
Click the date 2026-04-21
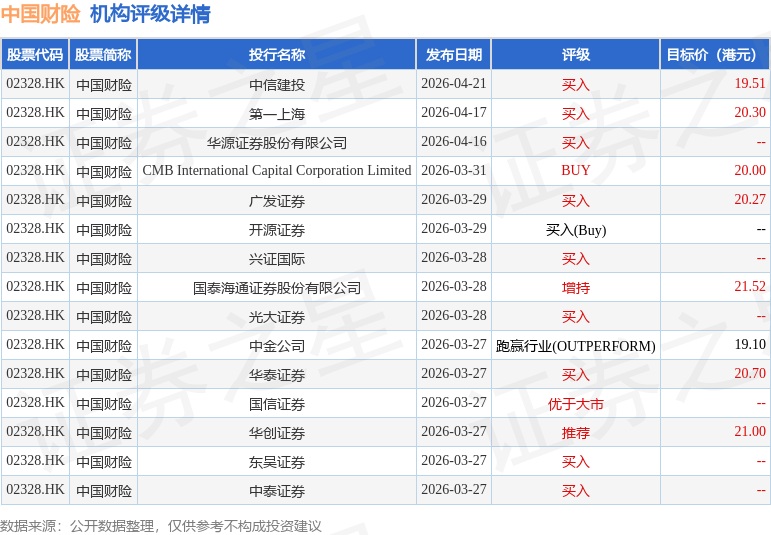[454, 83]
